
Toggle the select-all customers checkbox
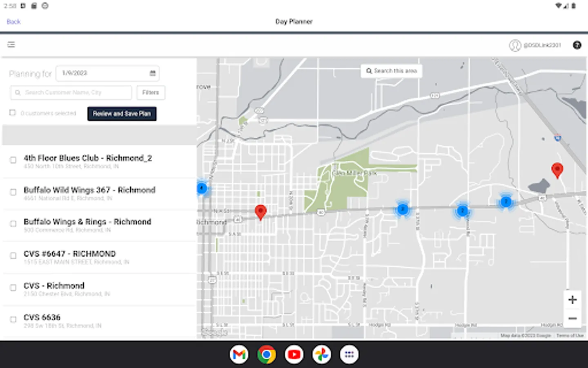(x=13, y=113)
